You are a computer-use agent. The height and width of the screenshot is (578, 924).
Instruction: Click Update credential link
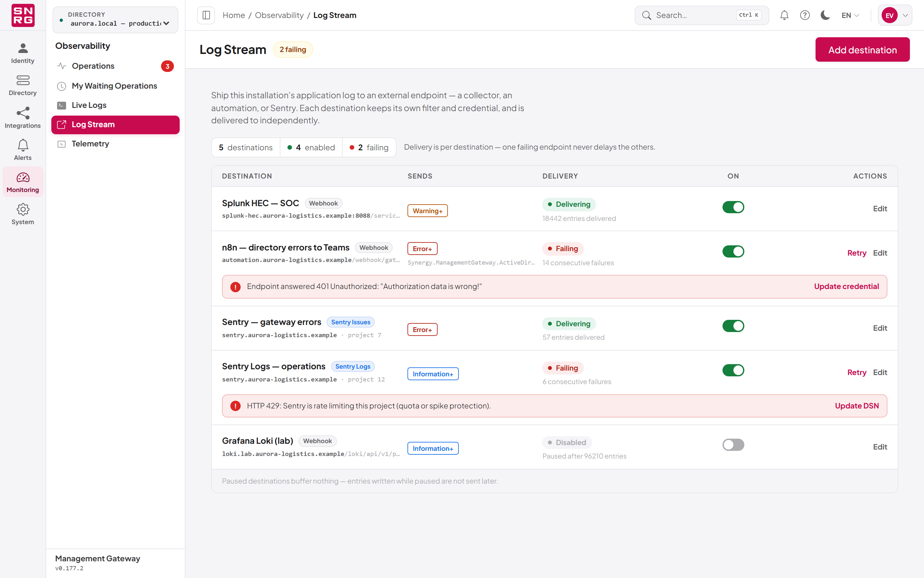pyautogui.click(x=846, y=286)
